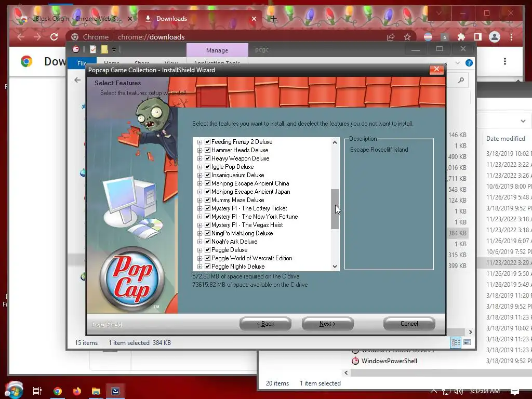Expand NingPo MahJong Deluxe node
The width and height of the screenshot is (532, 399).
click(x=199, y=233)
